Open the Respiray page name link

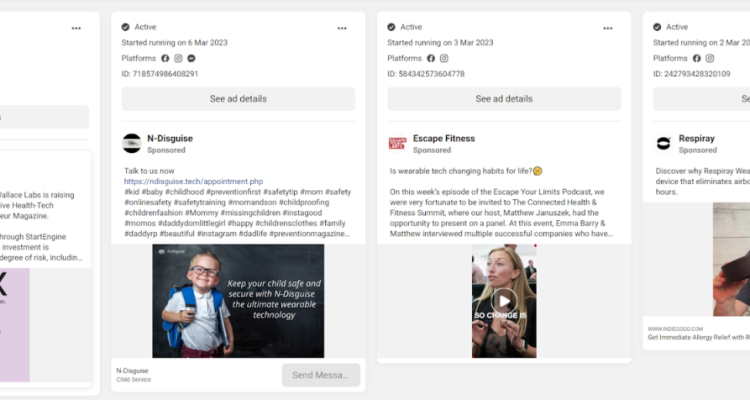click(x=696, y=138)
